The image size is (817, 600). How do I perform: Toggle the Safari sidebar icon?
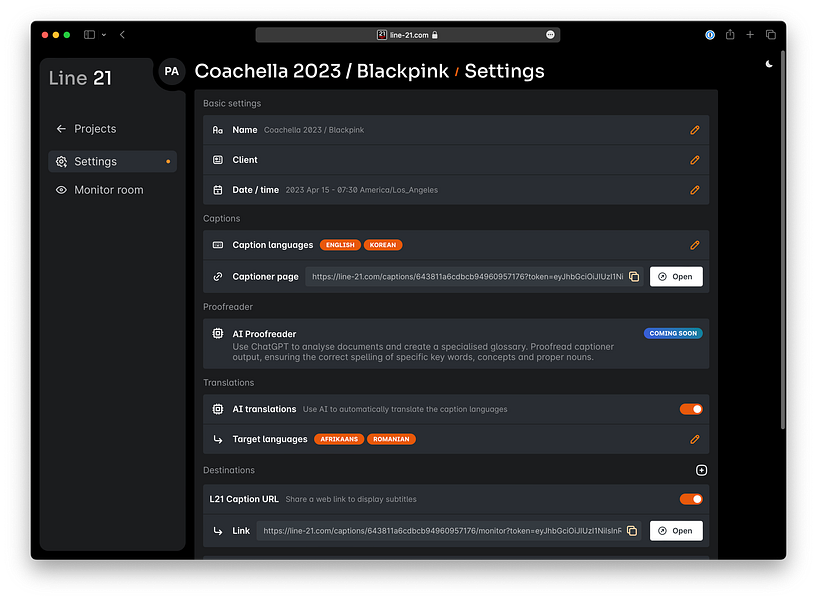point(90,35)
